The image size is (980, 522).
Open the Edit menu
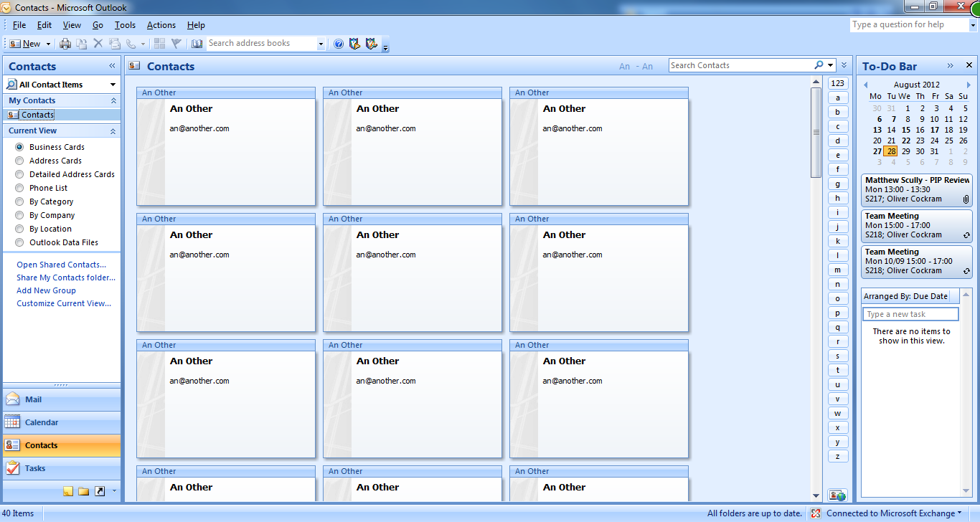(44, 25)
